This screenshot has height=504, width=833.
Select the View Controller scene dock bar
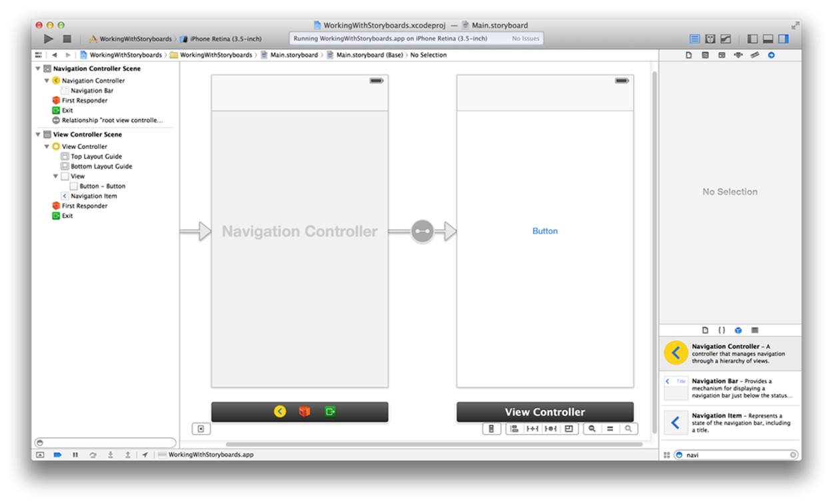(544, 411)
